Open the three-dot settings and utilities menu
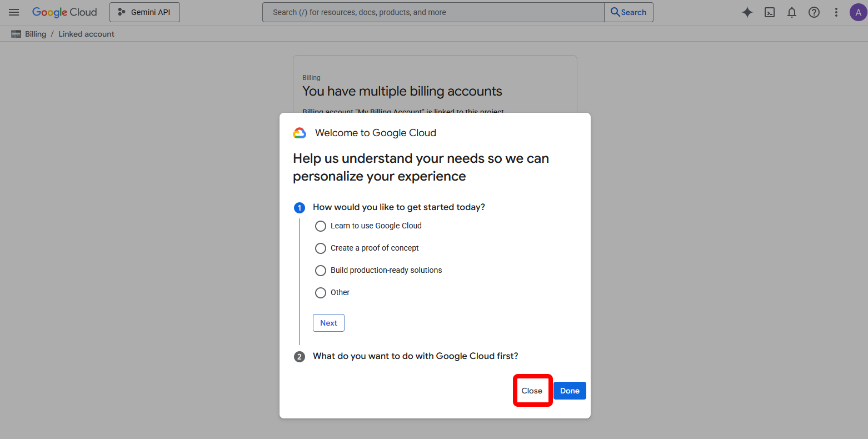The width and height of the screenshot is (868, 439). click(x=836, y=12)
